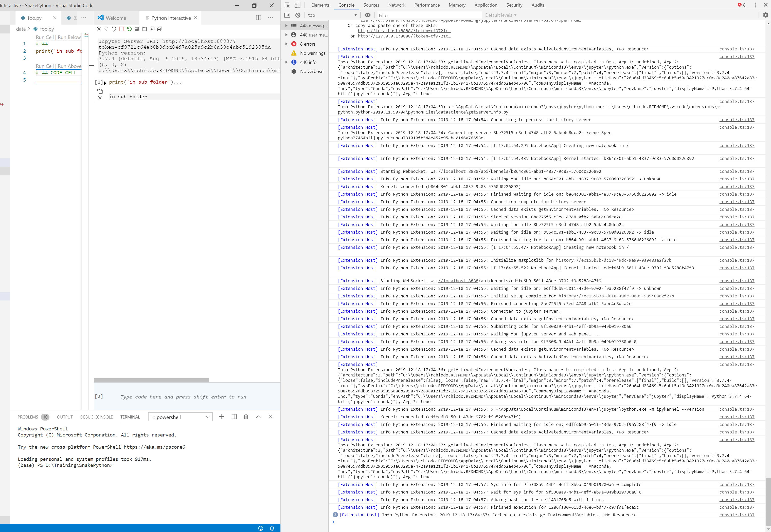
Task: Interrupt the Jupyter kernel with the stop icon
Action: (x=122, y=29)
